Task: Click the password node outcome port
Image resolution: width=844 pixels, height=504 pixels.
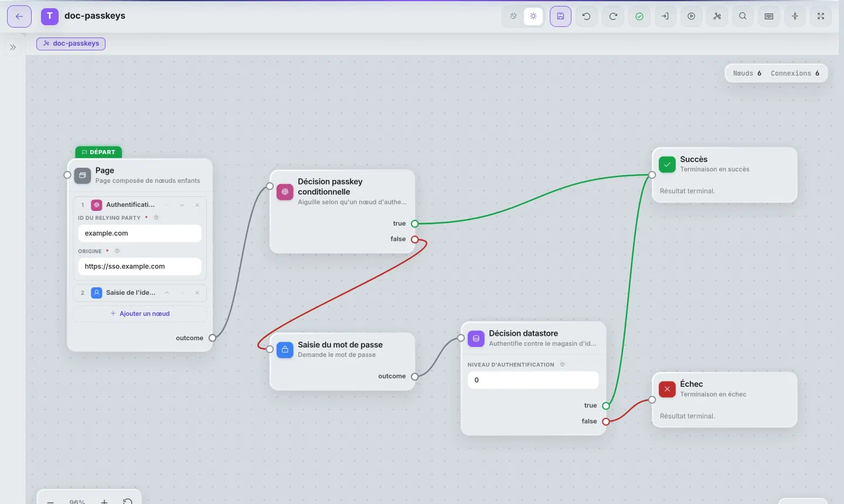Action: point(415,376)
